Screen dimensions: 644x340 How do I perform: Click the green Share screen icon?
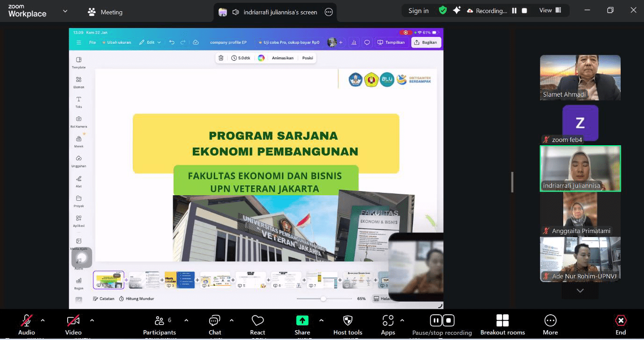302,321
